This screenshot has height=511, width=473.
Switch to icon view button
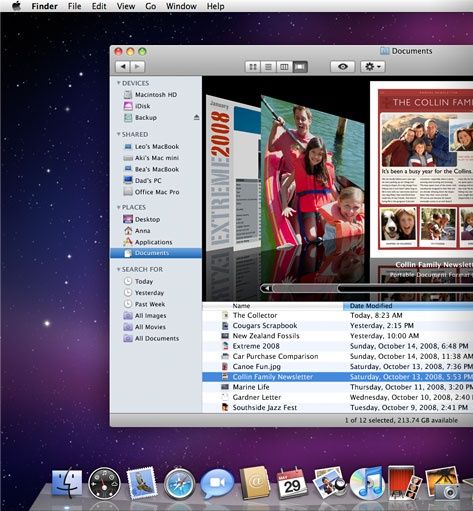coord(253,67)
